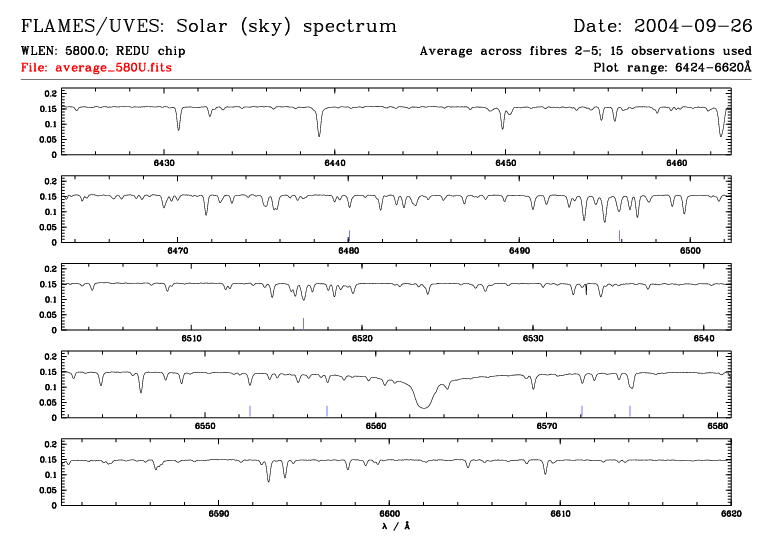
Task: Click the "Plot range: 6424-6620Å" text
Action: point(672,67)
